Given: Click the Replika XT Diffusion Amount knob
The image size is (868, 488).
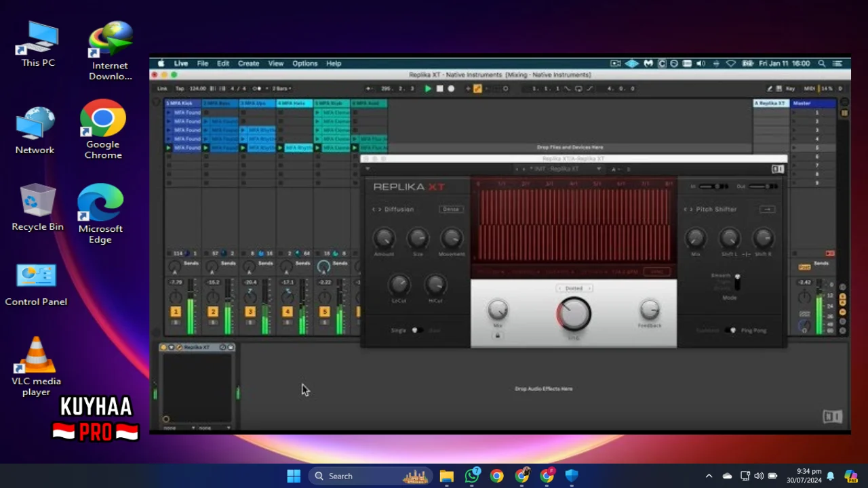Looking at the screenshot, I should tap(384, 238).
